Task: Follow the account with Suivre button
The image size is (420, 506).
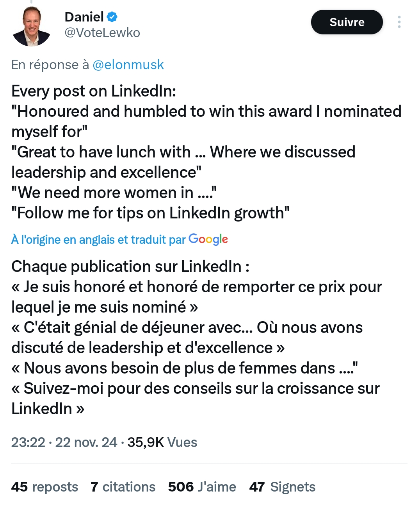Action: (347, 22)
